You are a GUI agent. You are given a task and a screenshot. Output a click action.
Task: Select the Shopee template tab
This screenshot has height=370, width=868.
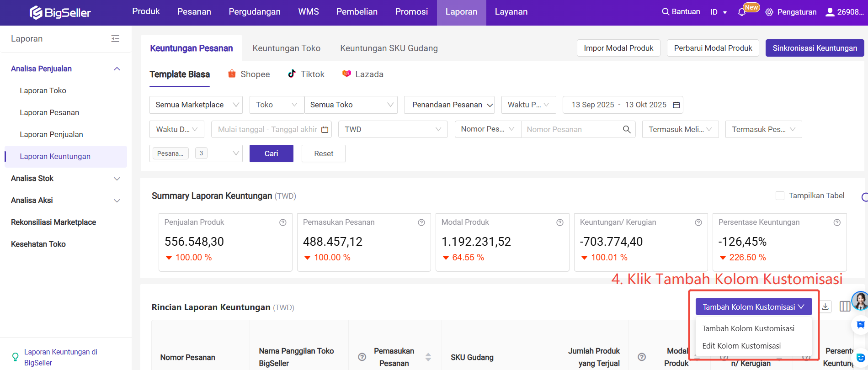tap(249, 74)
